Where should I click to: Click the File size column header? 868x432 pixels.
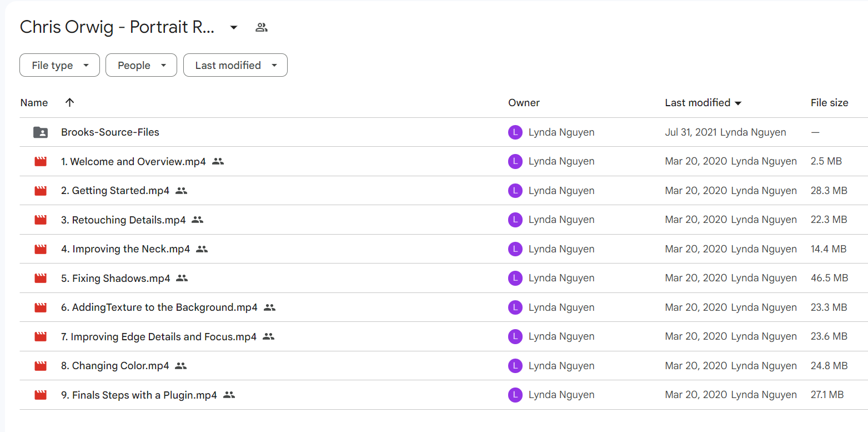tap(829, 103)
